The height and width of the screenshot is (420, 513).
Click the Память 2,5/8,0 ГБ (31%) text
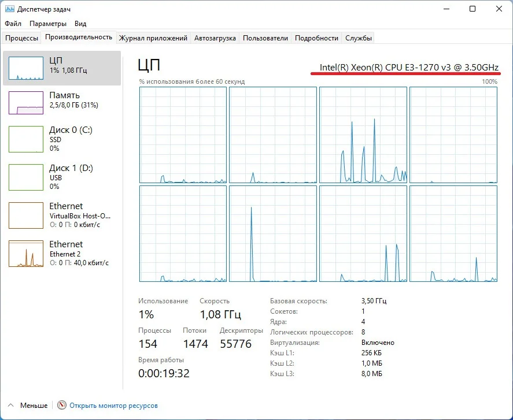coord(74,105)
